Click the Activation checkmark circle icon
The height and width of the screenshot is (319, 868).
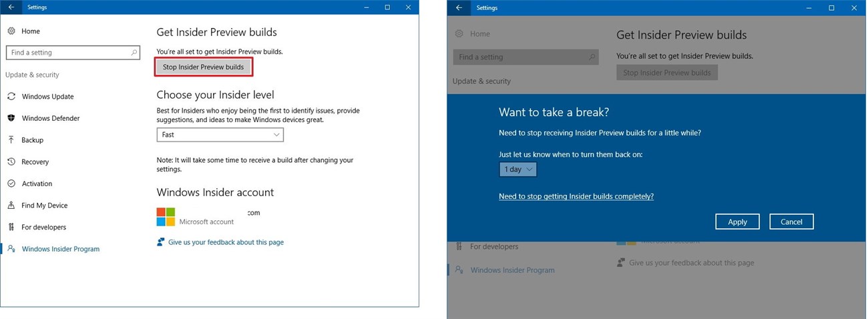pyautogui.click(x=11, y=184)
